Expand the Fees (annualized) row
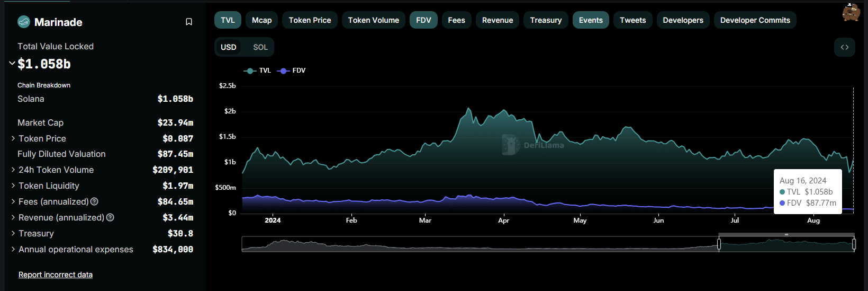 13,201
